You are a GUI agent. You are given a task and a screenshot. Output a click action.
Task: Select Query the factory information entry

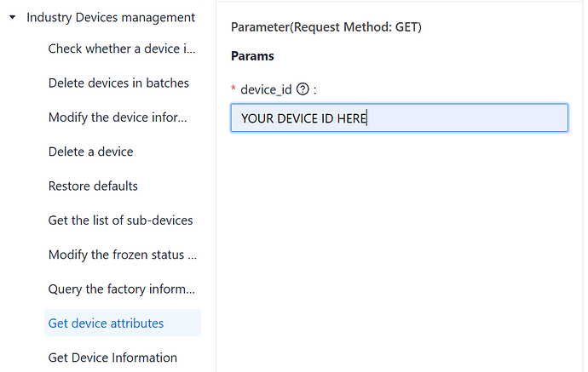tap(121, 289)
